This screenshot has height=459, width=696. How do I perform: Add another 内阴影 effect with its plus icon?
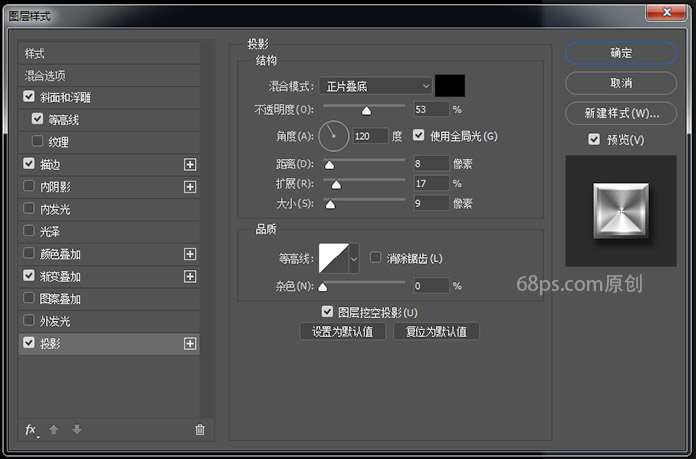click(190, 187)
